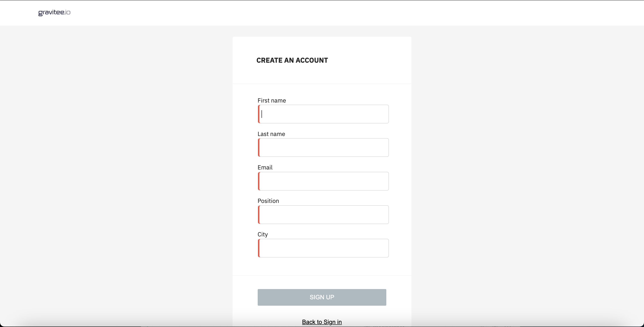The image size is (644, 327).
Task: Follow the Back to Sign in link
Action: [322, 322]
